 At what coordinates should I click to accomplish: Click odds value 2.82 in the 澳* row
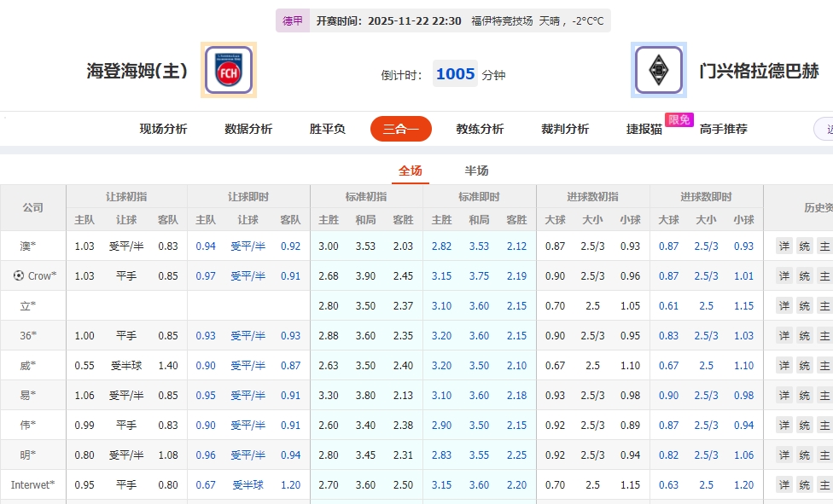441,246
